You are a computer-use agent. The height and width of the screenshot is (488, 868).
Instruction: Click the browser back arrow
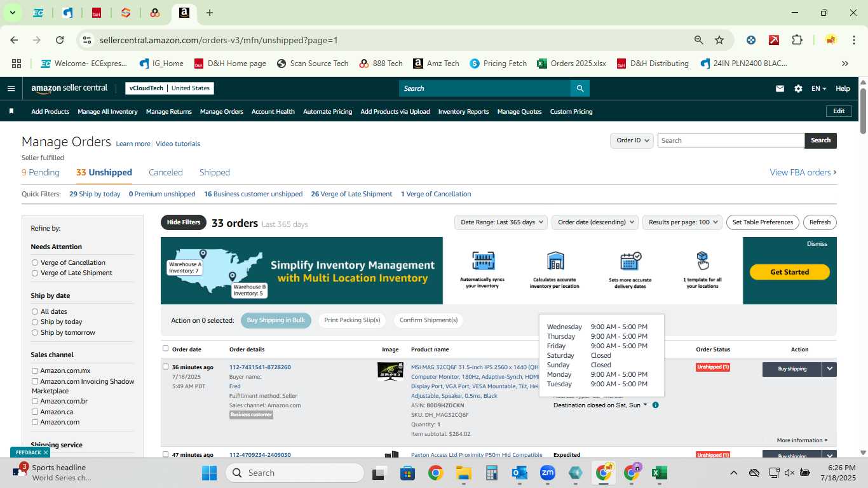pyautogui.click(x=14, y=40)
